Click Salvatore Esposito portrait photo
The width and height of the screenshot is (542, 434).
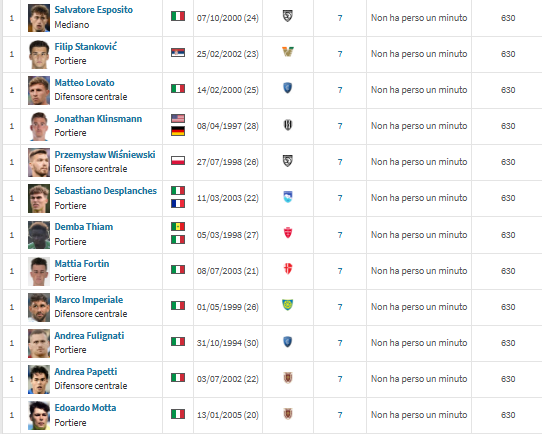[x=39, y=18]
